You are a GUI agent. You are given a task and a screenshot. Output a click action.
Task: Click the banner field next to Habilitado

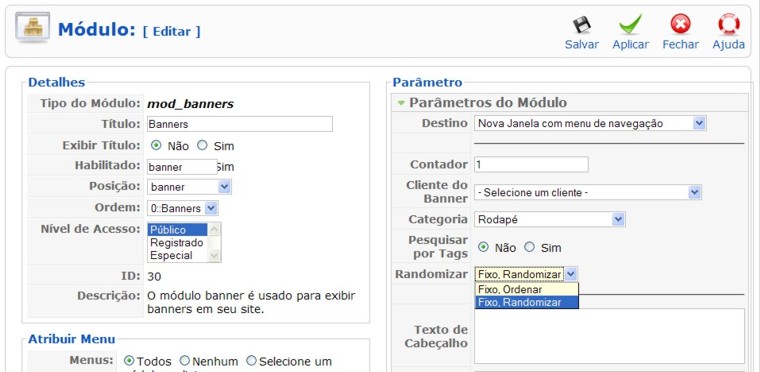click(182, 167)
